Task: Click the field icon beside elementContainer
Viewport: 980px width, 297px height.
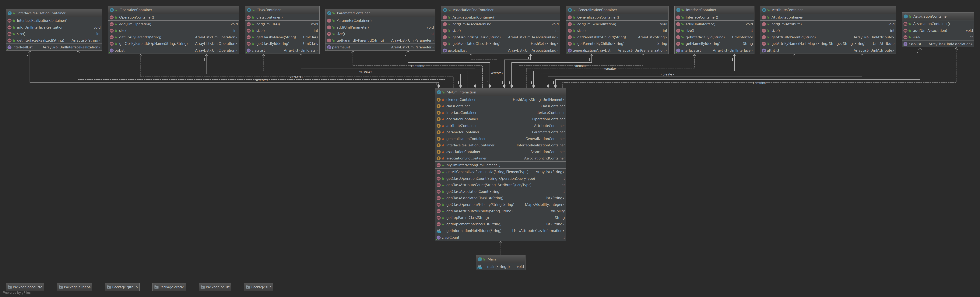Action: coord(439,100)
